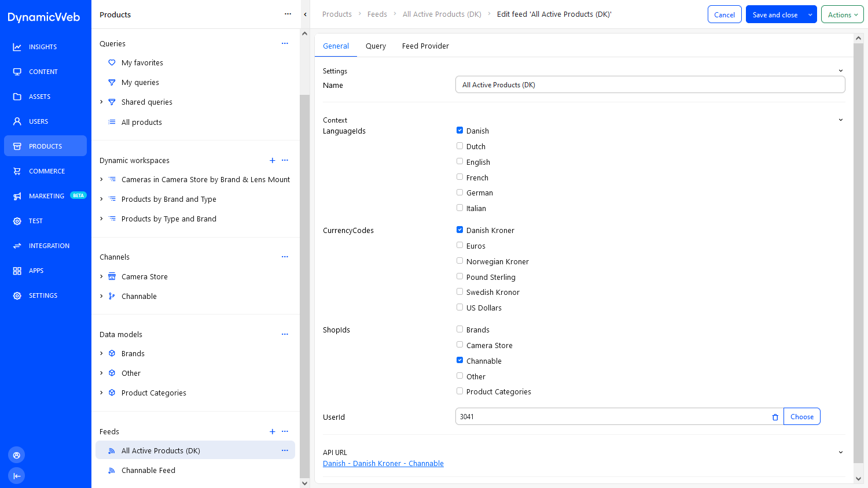Expand Products by Brand and Type
The width and height of the screenshot is (868, 488).
[x=101, y=199]
